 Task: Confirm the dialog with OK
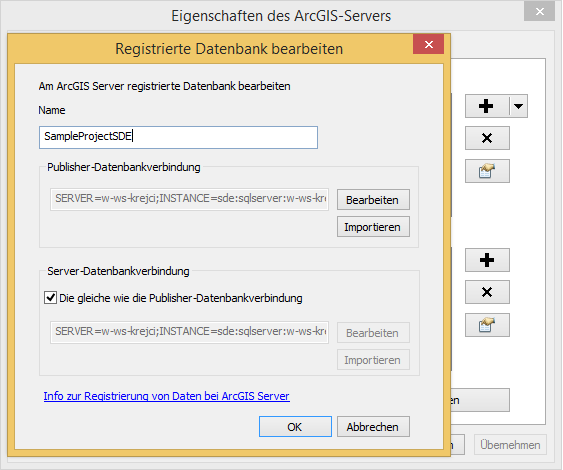pos(295,427)
